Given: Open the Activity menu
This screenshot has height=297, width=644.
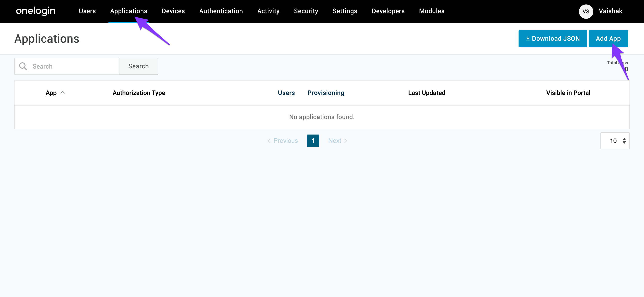Looking at the screenshot, I should 268,11.
